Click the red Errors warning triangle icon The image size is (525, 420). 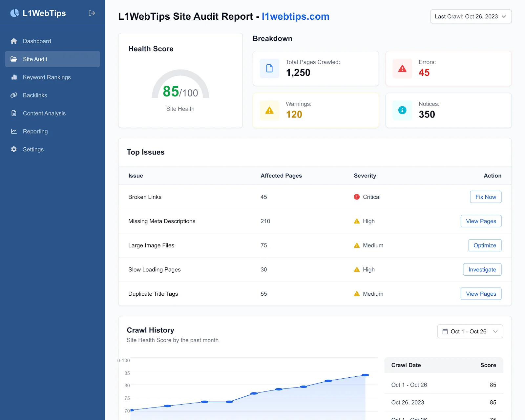[402, 69]
